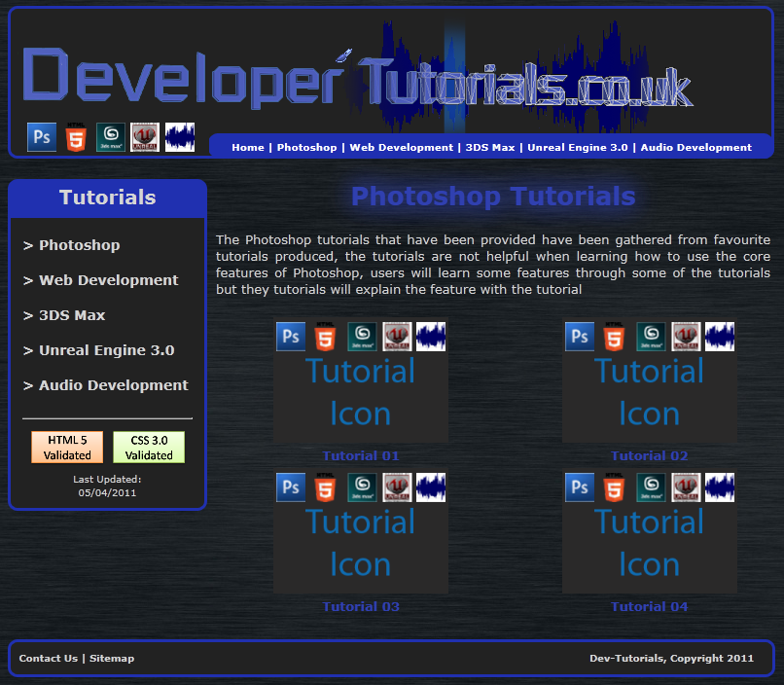Select 3DS Max in the top navigation
Image resolution: width=784 pixels, height=685 pixels.
tap(490, 148)
